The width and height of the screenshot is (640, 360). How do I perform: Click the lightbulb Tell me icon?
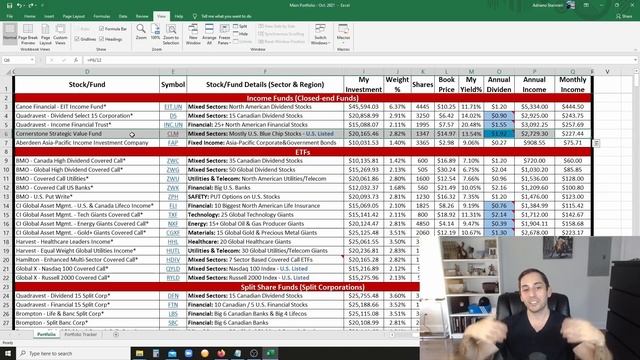coord(195,16)
